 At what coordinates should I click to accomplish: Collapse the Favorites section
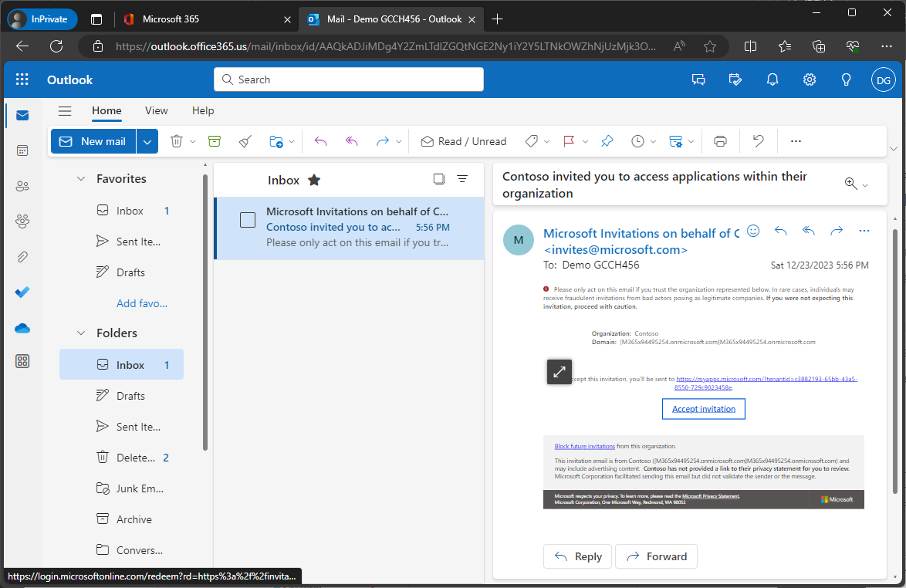80,178
